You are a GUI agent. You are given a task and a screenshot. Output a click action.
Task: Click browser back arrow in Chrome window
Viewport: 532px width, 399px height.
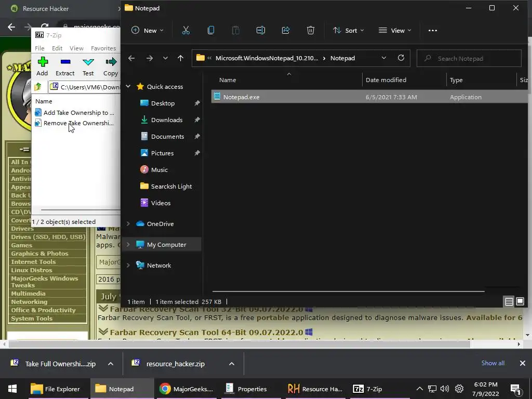[11, 27]
